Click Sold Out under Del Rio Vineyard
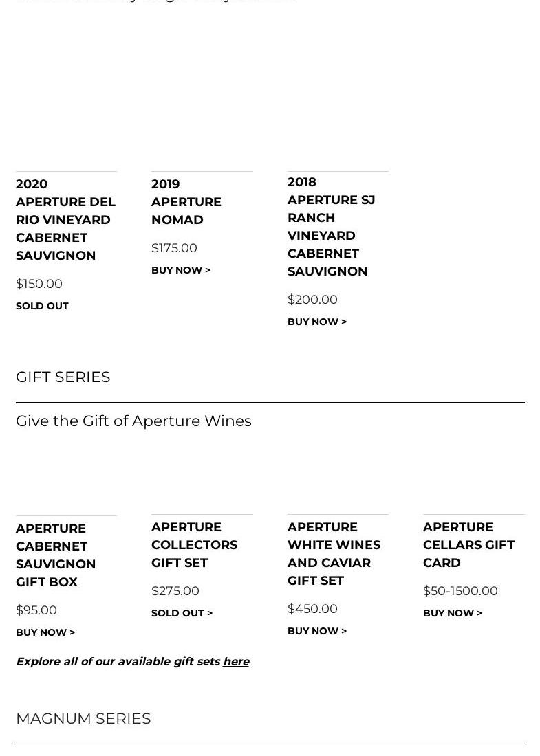540x756 pixels. tap(42, 306)
